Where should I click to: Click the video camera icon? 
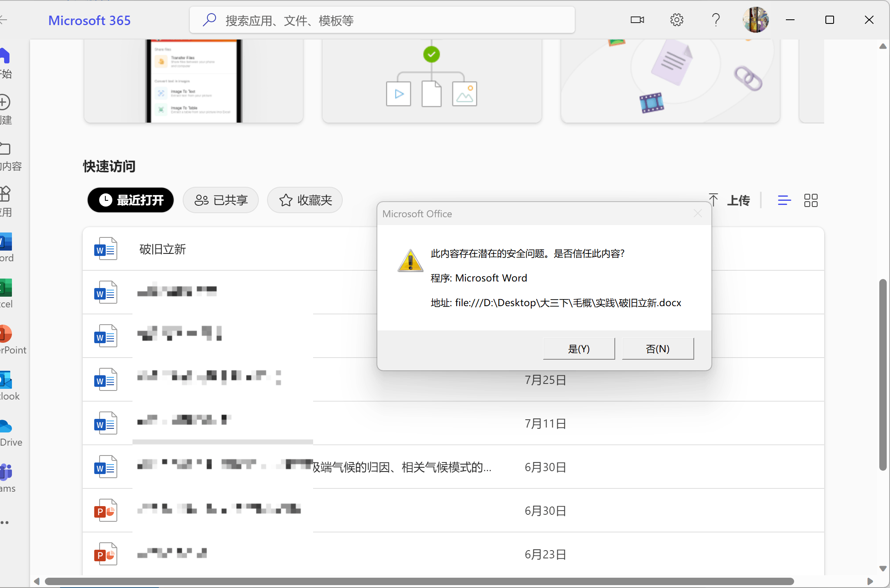(637, 20)
